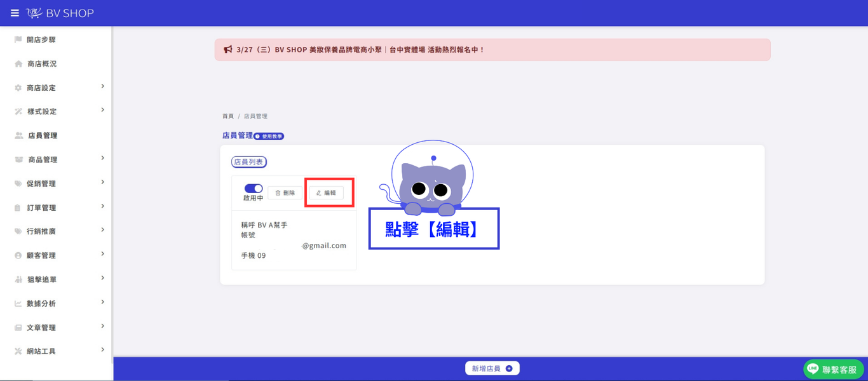The image size is (868, 381).
Task: Click the wand icon beside 樣式設定
Action: [x=18, y=112]
